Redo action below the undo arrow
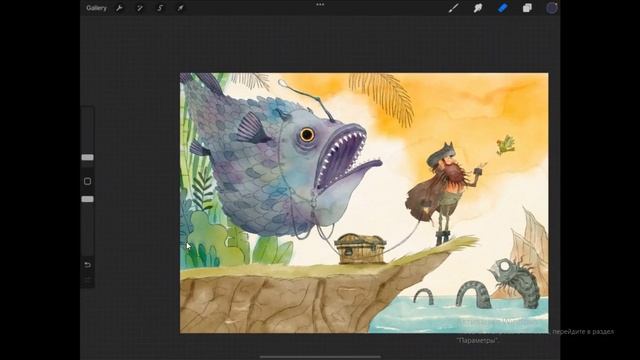 click(87, 280)
